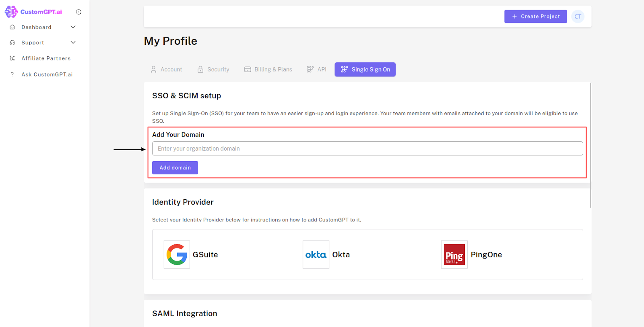
Task: Switch to the API tab
Action: 316,69
